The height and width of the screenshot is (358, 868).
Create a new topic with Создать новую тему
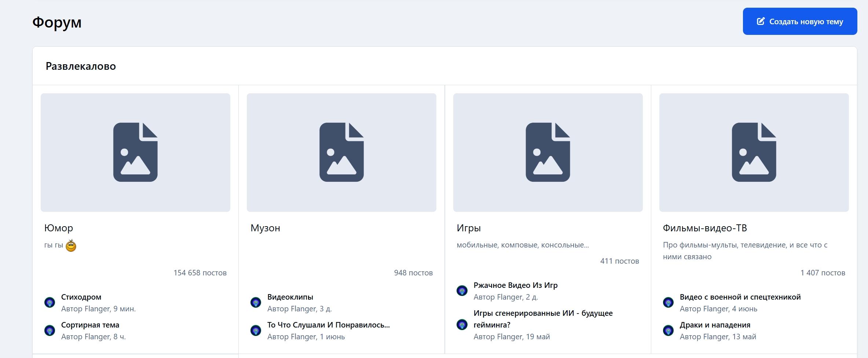pos(800,21)
